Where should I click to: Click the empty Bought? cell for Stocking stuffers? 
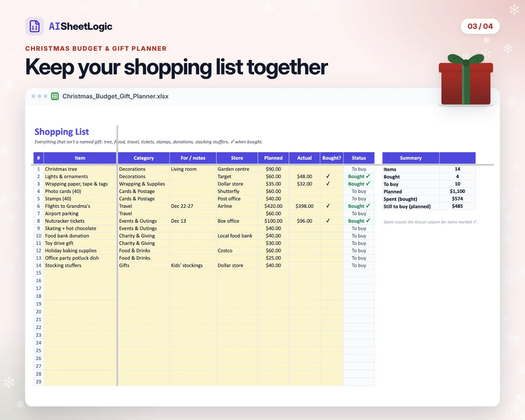(332, 266)
